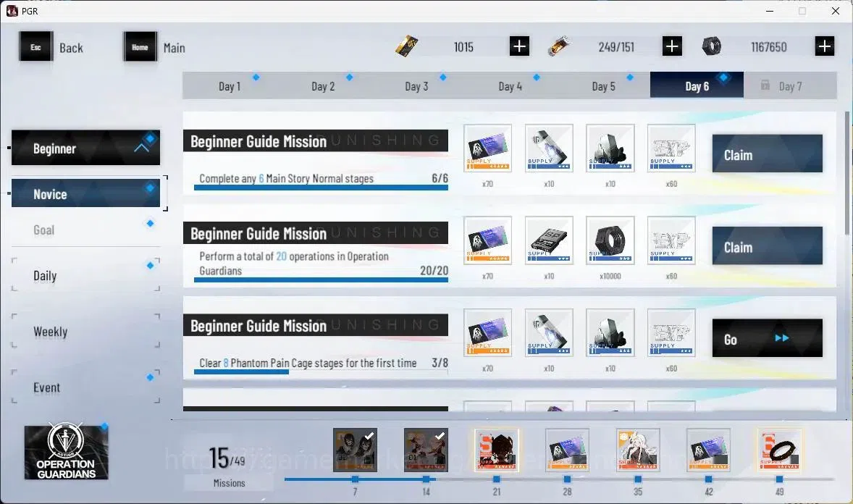Select the Novice sub-category
This screenshot has width=853, height=504.
pyautogui.click(x=85, y=193)
